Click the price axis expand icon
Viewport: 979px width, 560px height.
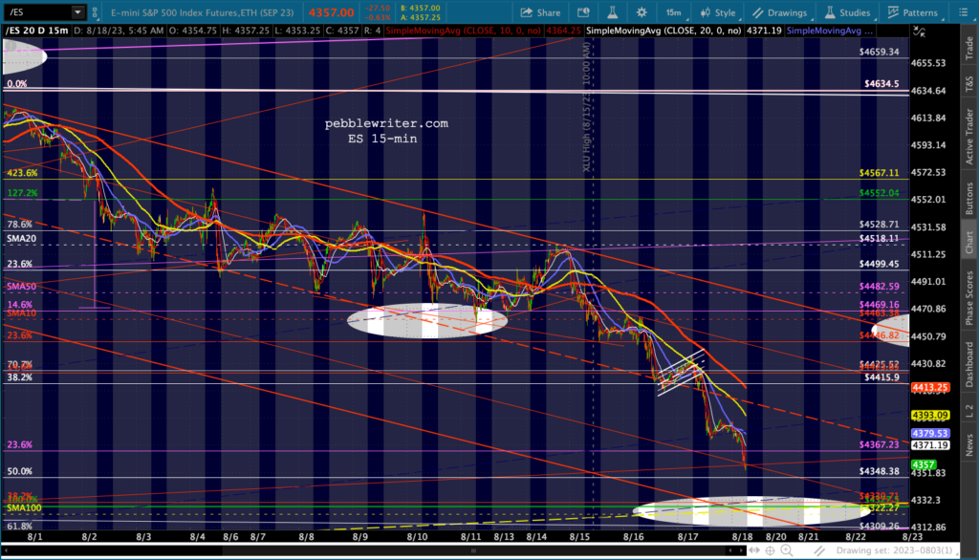pos(919,31)
